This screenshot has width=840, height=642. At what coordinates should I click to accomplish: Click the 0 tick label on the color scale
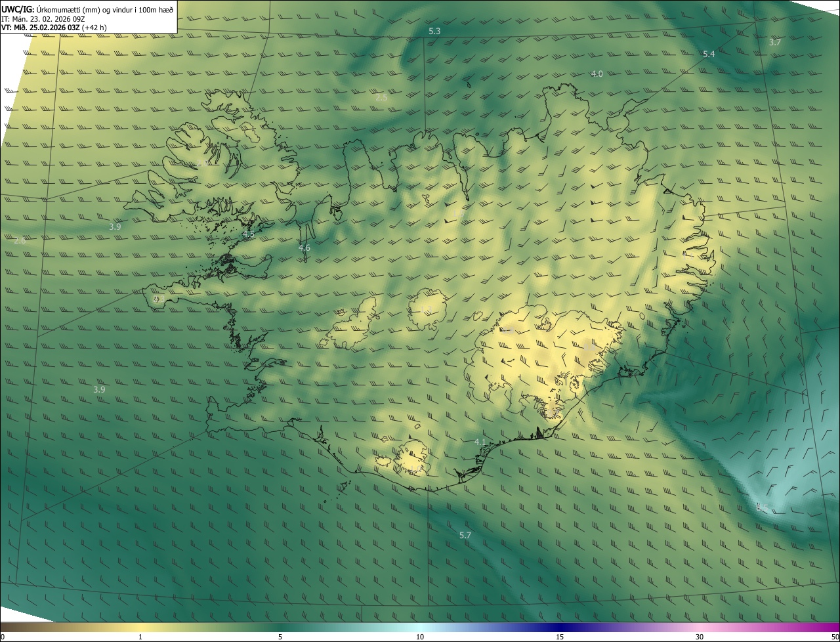coord(3,637)
